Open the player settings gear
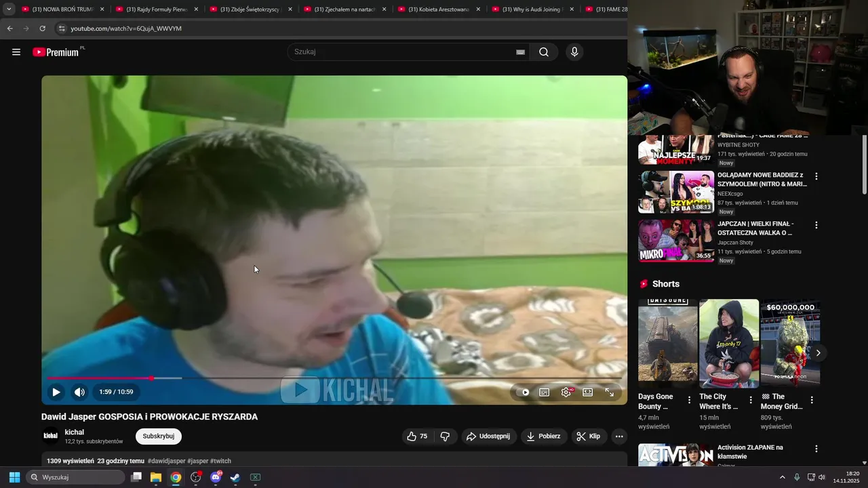This screenshot has height=488, width=868. (x=566, y=392)
